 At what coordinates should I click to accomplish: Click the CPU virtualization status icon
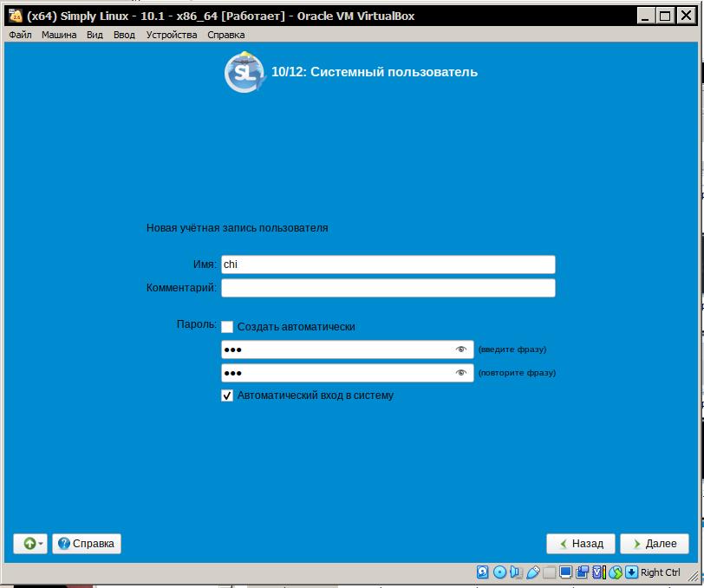(599, 572)
